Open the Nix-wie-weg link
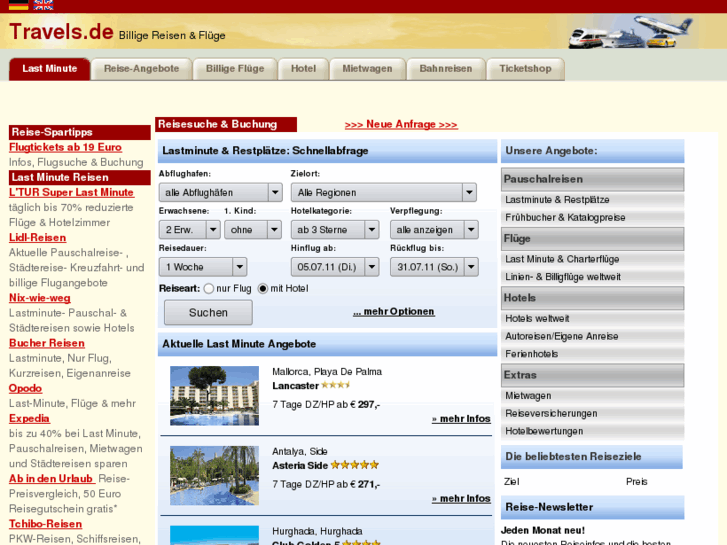This screenshot has width=727, height=545. coord(40,298)
